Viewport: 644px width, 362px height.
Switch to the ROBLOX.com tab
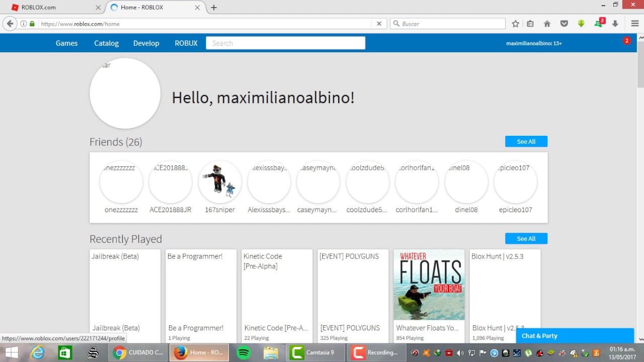tap(55, 8)
